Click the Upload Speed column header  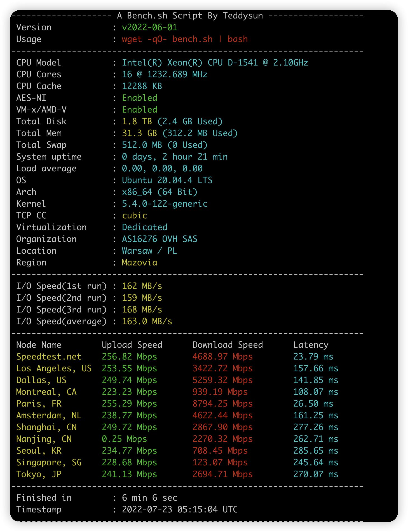(132, 345)
